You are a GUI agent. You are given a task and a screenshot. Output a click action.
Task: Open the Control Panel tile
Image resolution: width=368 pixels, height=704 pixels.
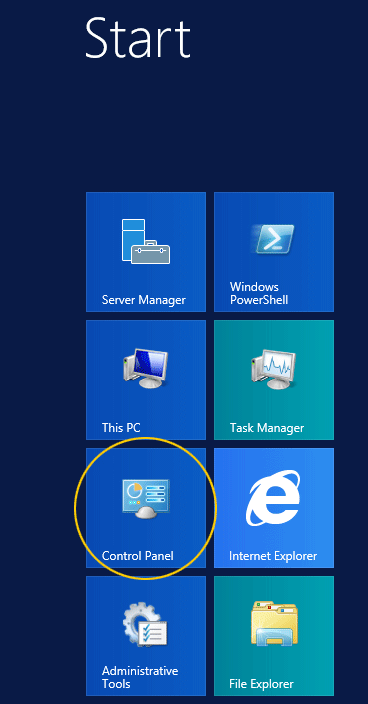[146, 508]
